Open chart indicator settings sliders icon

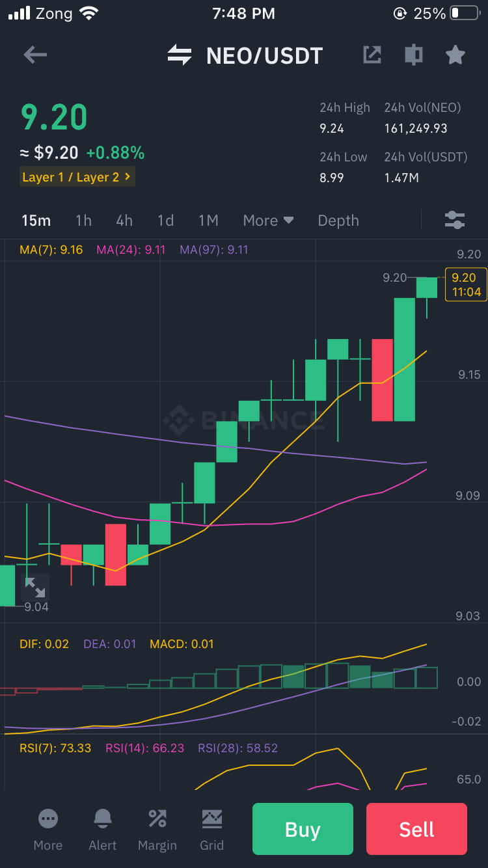pyautogui.click(x=454, y=221)
